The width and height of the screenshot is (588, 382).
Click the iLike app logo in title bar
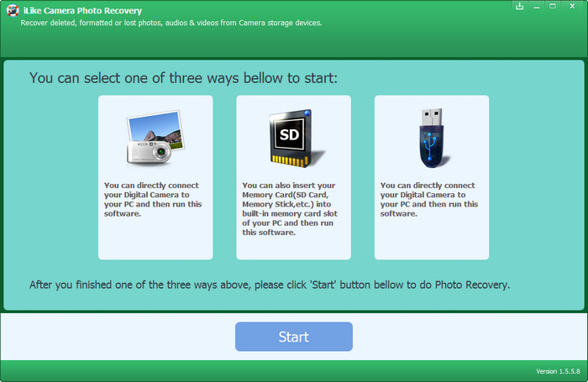point(9,11)
